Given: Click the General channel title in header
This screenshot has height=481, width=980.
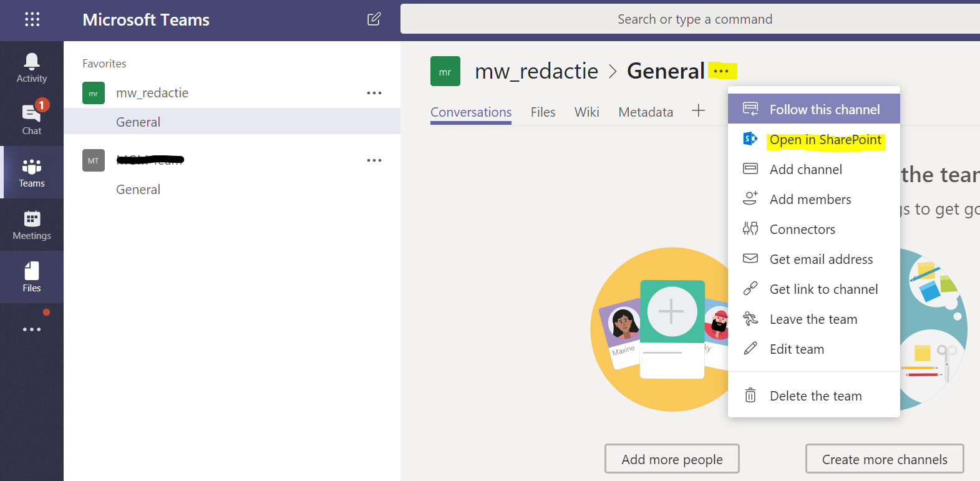Looking at the screenshot, I should (666, 71).
